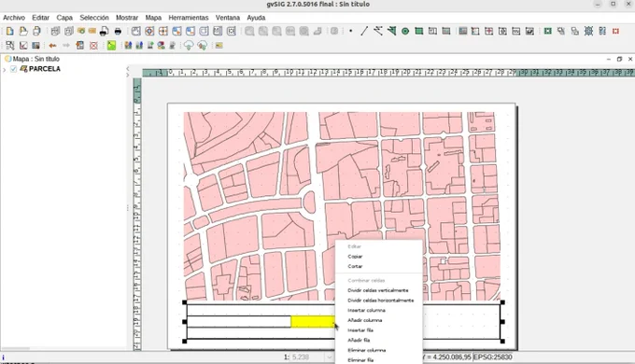The height and width of the screenshot is (364, 635).
Task: Click the red four-corner frame icon
Action: pos(615,31)
